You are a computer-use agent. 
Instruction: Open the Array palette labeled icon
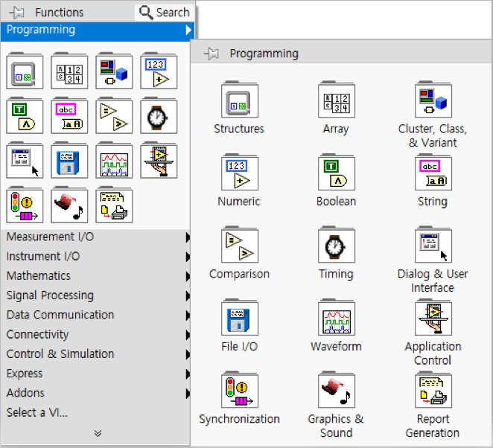click(x=337, y=100)
